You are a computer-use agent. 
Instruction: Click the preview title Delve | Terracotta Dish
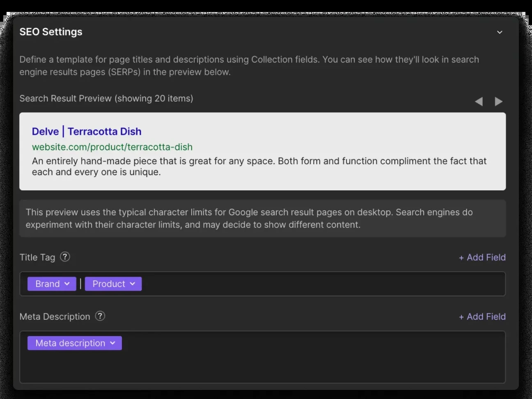click(87, 131)
